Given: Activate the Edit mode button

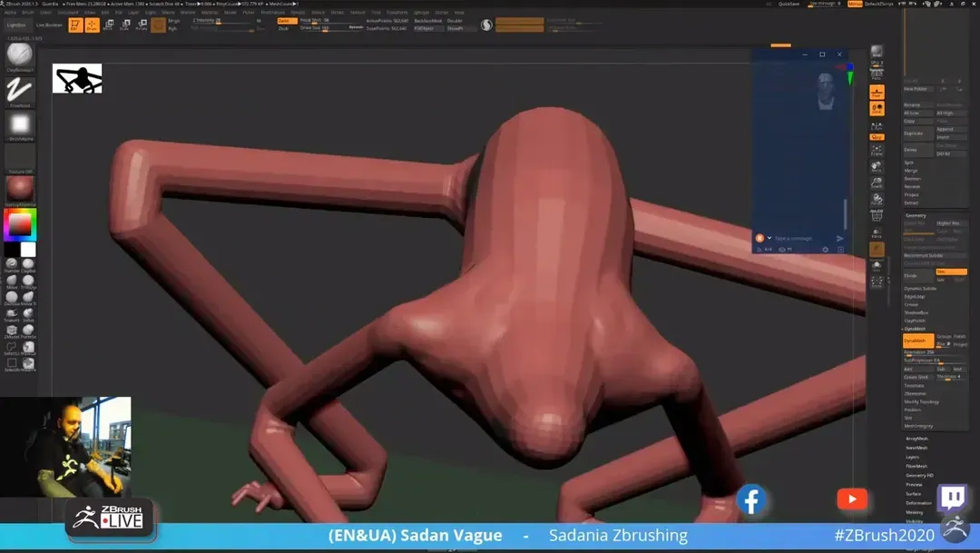Looking at the screenshot, I should click(75, 25).
